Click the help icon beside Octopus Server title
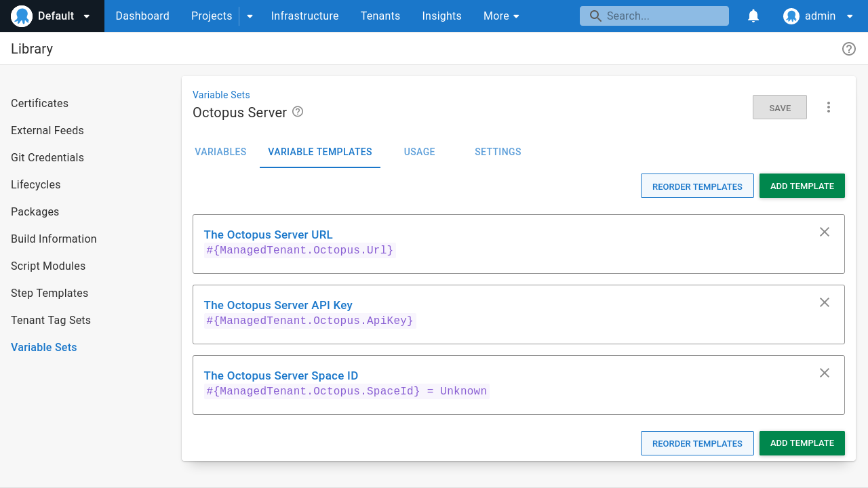The width and height of the screenshot is (868, 488). click(298, 112)
